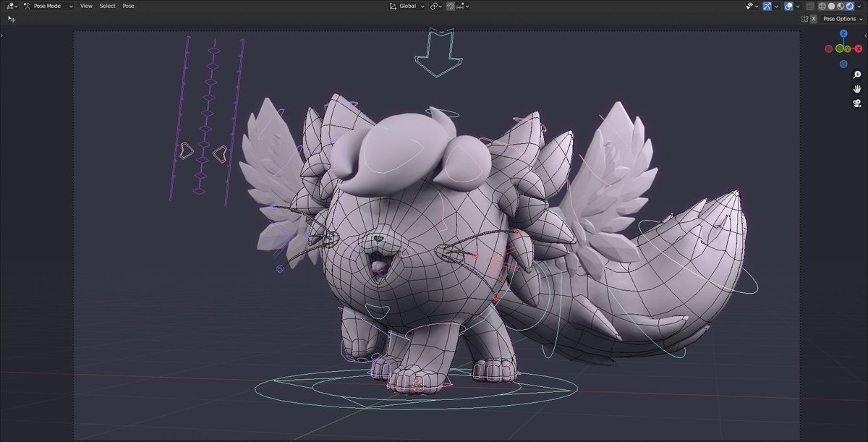
Task: Activate the select box tool icon
Action: [x=12, y=19]
